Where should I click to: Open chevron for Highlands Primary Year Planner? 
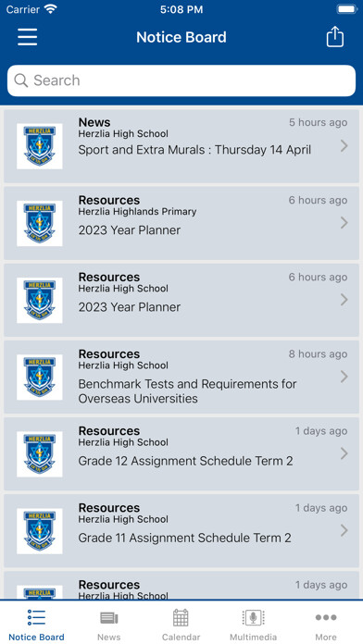coord(344,223)
